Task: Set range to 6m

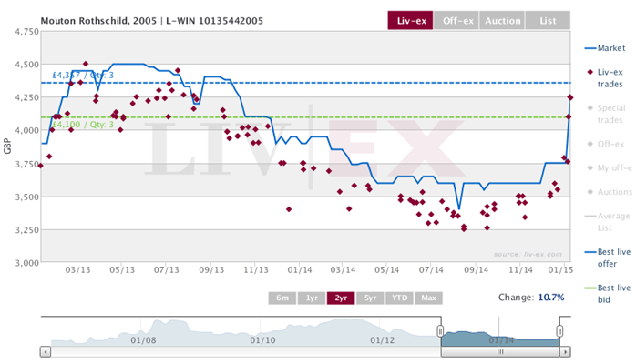Action: coord(282,298)
